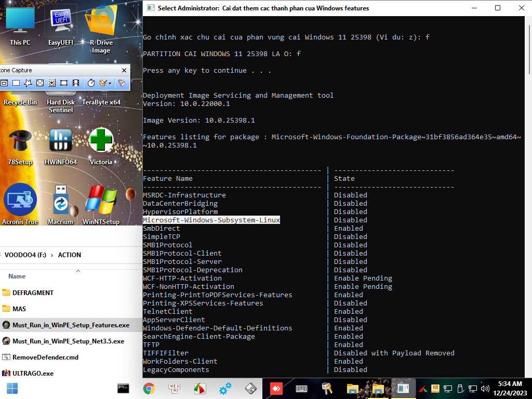Select freehand region capture star tool
The image size is (532, 399).
click(x=28, y=83)
